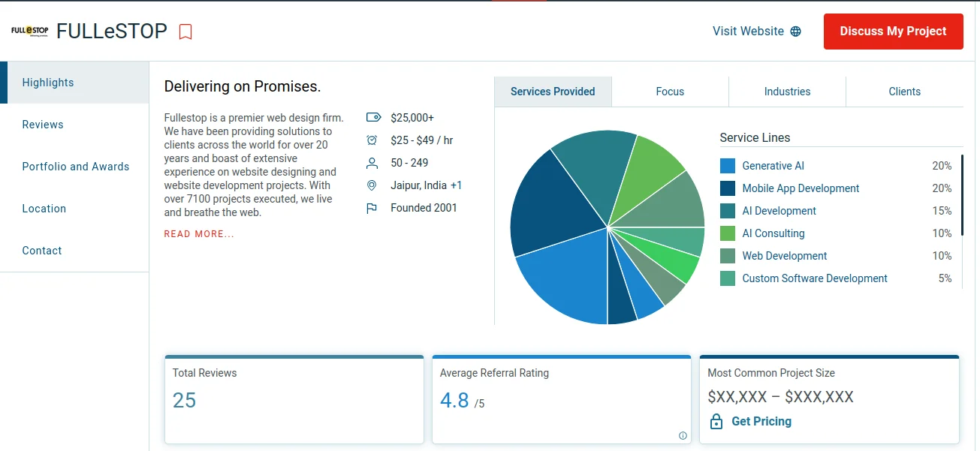Open the Mobile App Development service line

coord(801,188)
